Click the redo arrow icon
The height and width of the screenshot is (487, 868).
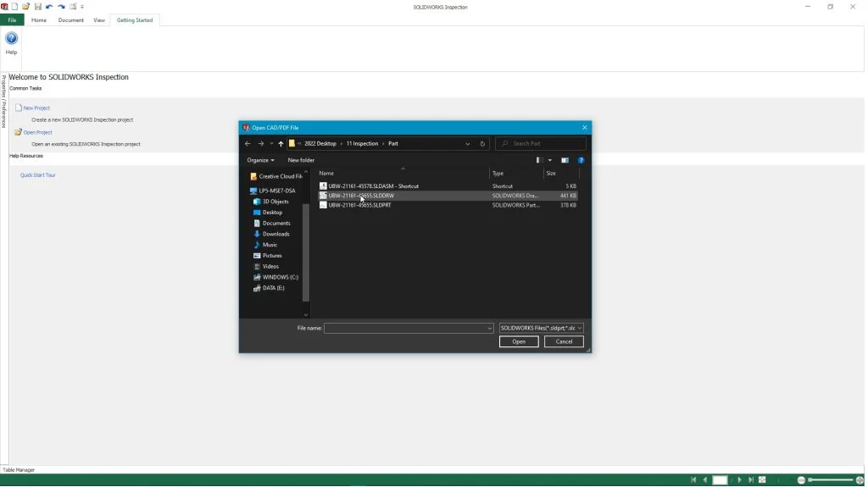(61, 7)
